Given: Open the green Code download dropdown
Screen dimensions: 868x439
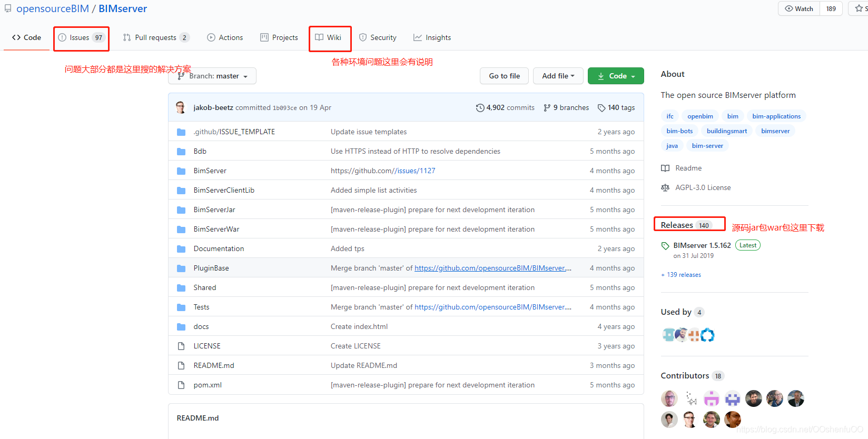Looking at the screenshot, I should tap(616, 76).
